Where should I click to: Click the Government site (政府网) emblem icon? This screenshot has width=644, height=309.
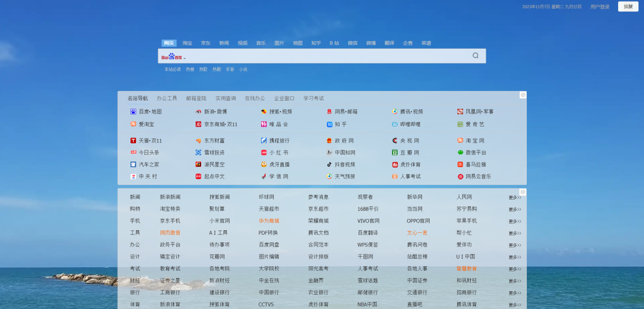pos(329,140)
